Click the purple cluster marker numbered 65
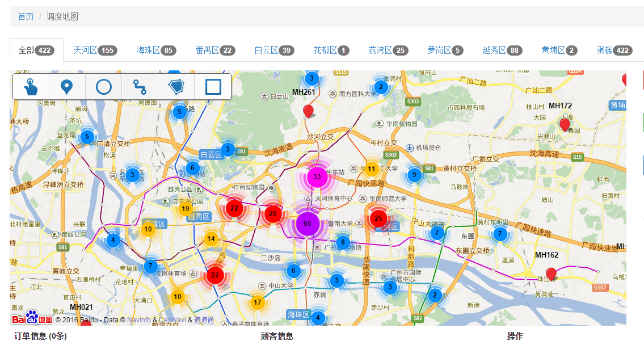This screenshot has height=345, width=644. point(308,224)
